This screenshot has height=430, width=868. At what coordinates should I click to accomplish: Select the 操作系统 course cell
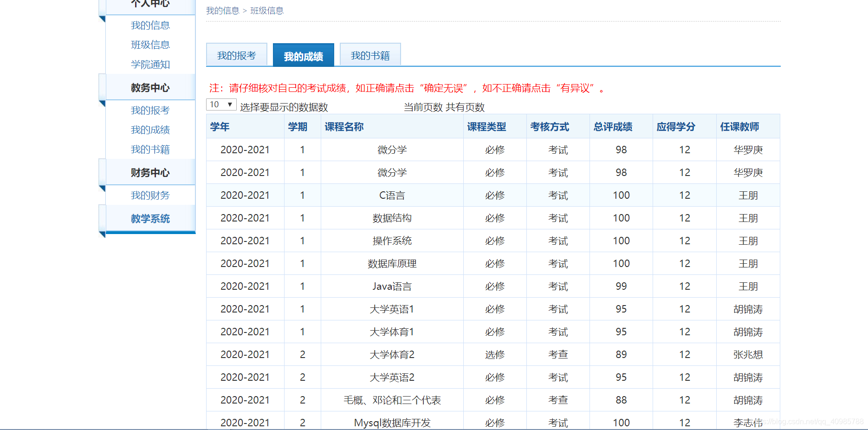coord(392,241)
